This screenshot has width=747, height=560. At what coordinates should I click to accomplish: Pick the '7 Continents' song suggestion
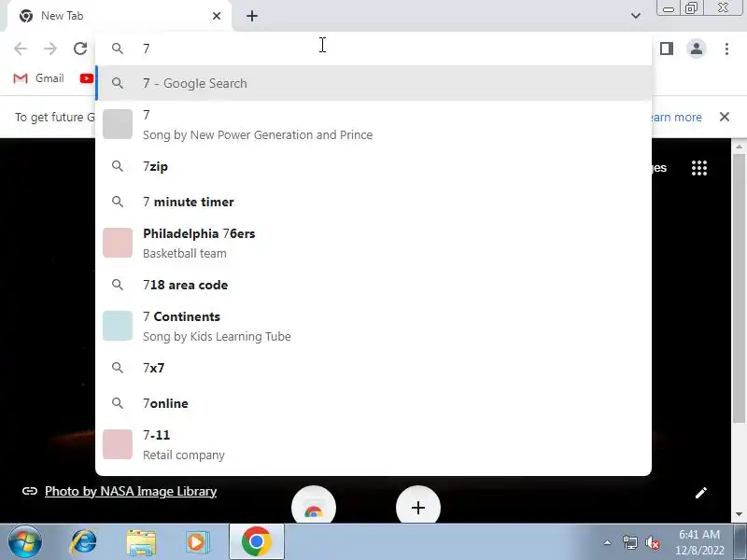(373, 326)
